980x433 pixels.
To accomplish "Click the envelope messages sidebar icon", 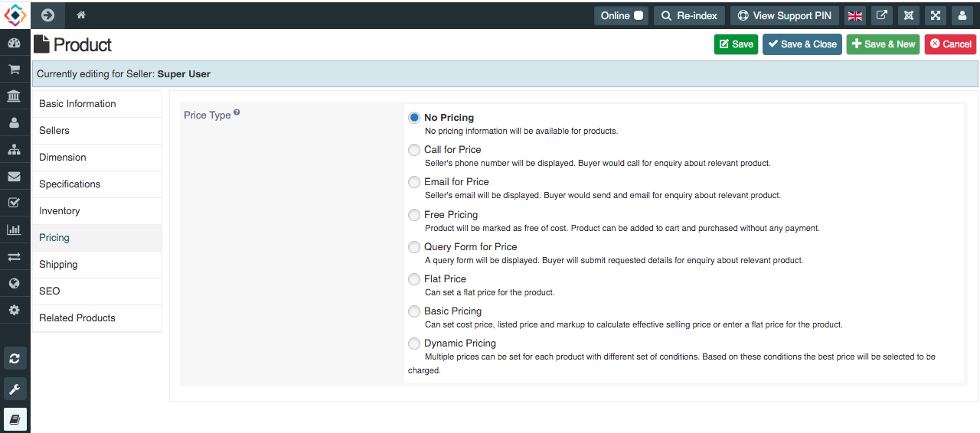I will [x=14, y=177].
